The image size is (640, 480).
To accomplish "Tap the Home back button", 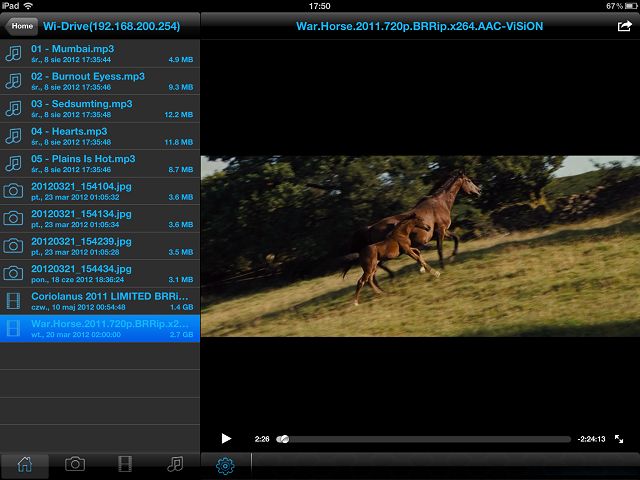I will pos(21,26).
